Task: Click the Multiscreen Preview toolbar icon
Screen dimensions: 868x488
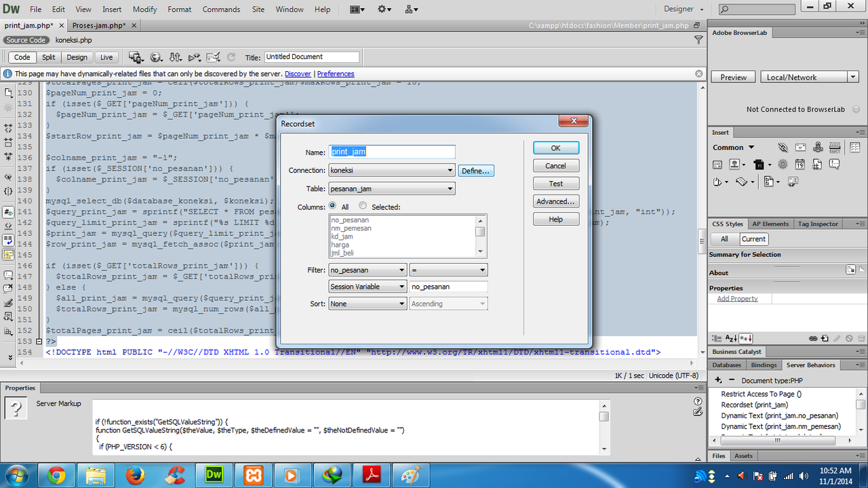Action: click(134, 57)
